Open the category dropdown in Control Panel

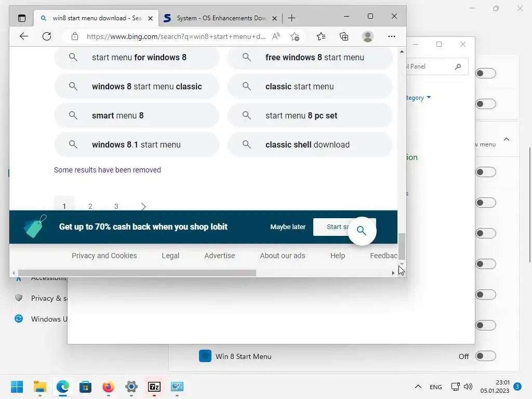tap(419, 98)
